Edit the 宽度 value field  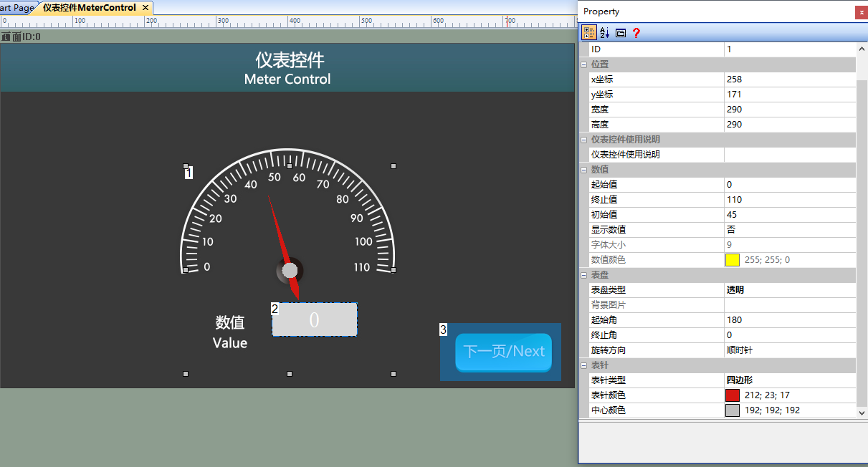[790, 110]
